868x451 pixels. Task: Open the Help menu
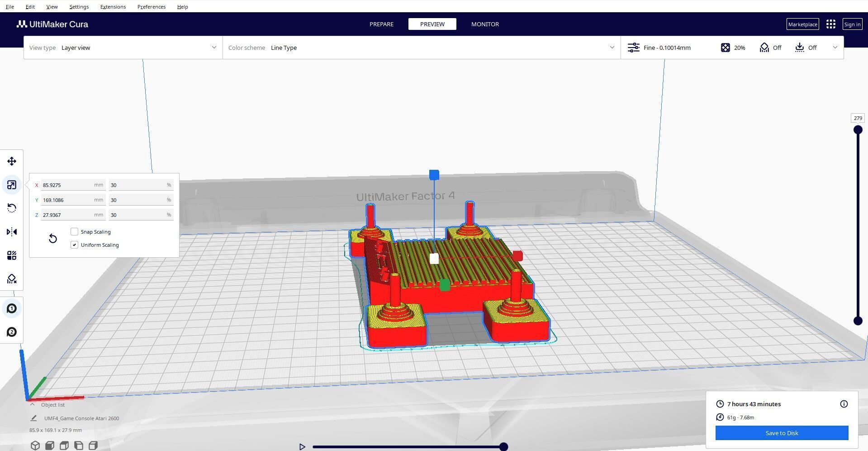[182, 7]
